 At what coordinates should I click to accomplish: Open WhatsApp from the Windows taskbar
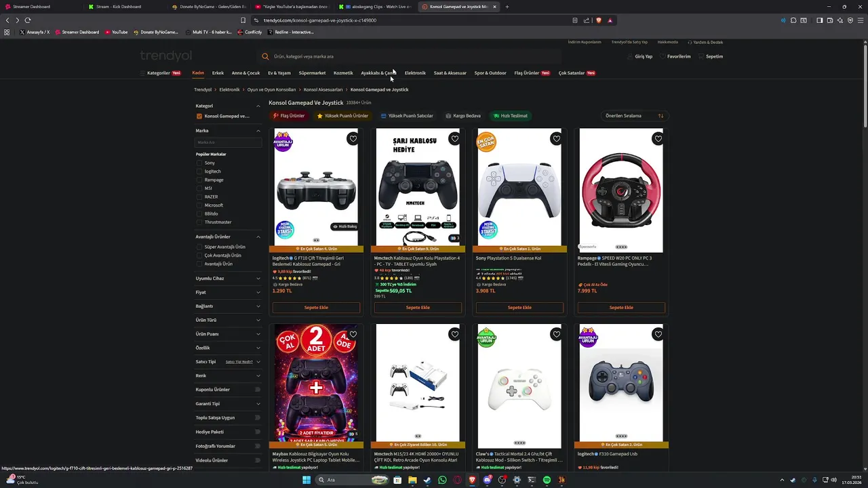click(442, 480)
